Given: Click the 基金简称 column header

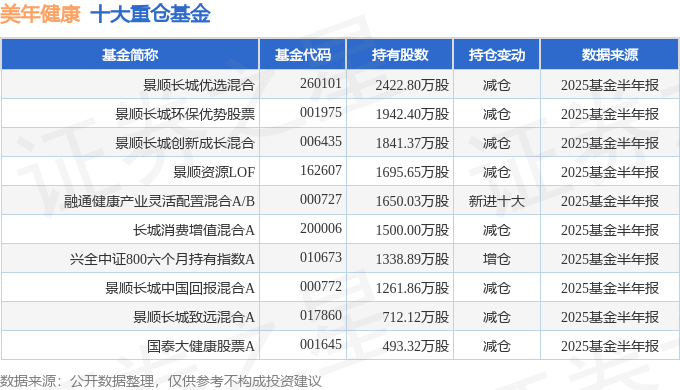Looking at the screenshot, I should coord(130,55).
